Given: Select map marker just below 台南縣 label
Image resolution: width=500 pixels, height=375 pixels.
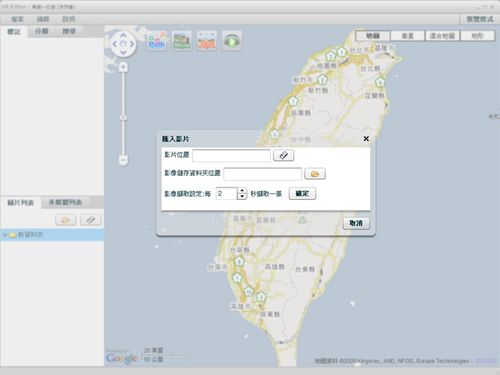Looking at the screenshot, I should tap(239, 261).
